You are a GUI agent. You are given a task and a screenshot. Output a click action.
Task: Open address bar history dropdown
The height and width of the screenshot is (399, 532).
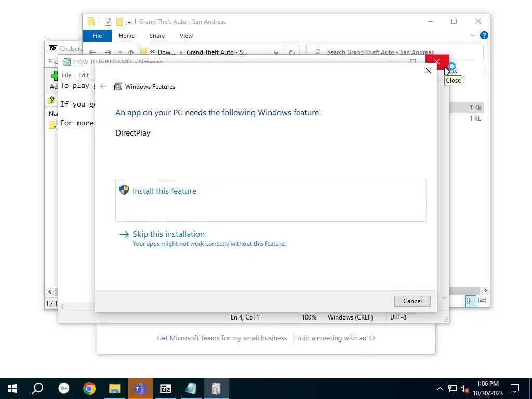point(276,52)
